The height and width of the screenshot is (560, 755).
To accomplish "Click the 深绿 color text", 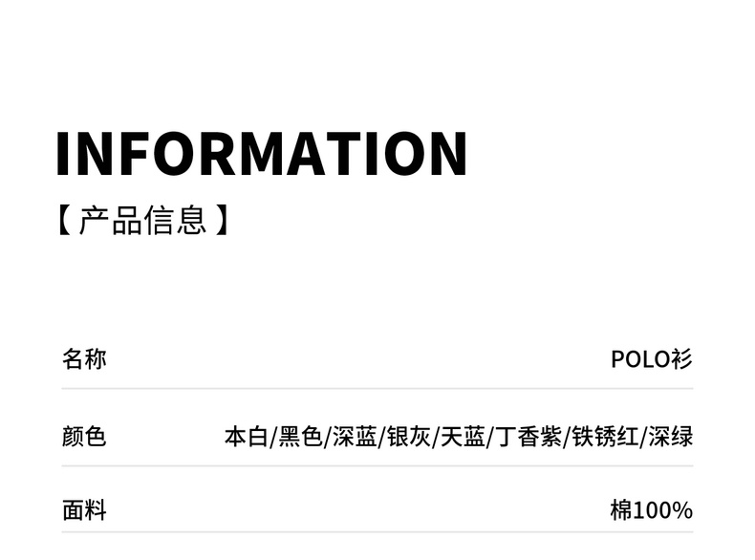I will [x=671, y=438].
